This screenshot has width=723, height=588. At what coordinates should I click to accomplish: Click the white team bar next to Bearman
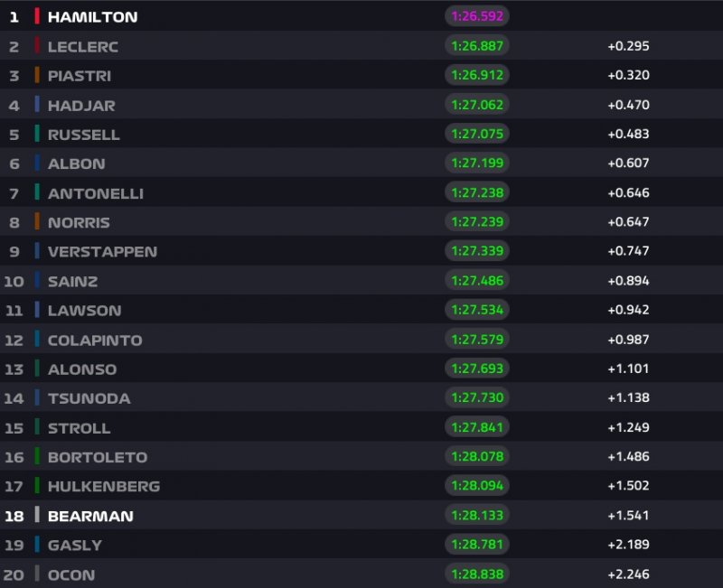(37, 516)
